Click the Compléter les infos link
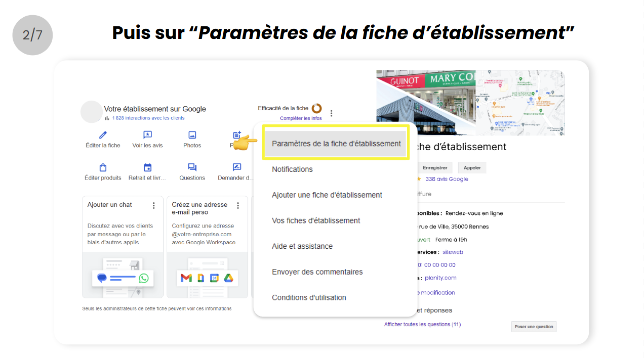644x360 pixels. click(x=301, y=118)
